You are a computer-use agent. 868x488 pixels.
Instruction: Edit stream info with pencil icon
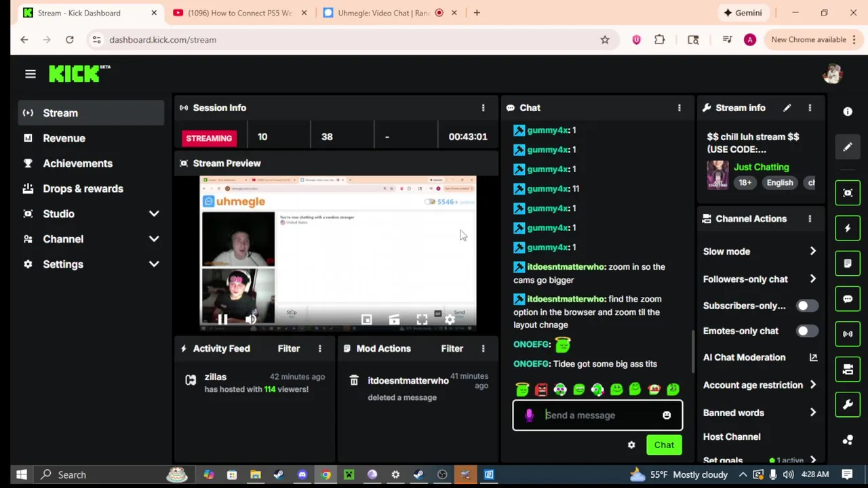tap(787, 108)
